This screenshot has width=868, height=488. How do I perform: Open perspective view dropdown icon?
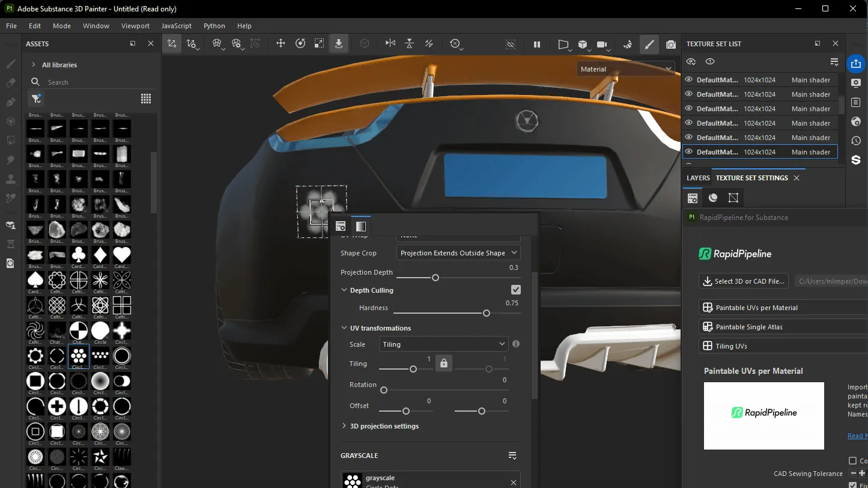pyautogui.click(x=563, y=44)
